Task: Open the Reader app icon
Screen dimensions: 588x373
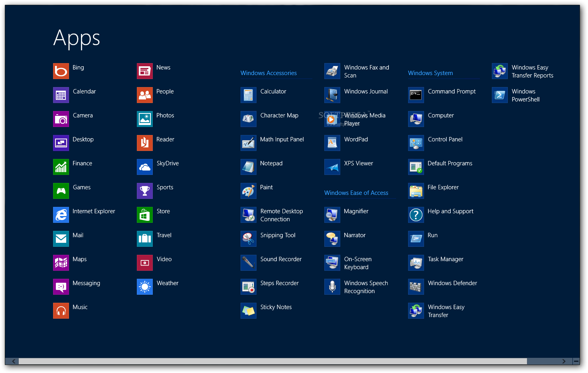Action: click(145, 143)
